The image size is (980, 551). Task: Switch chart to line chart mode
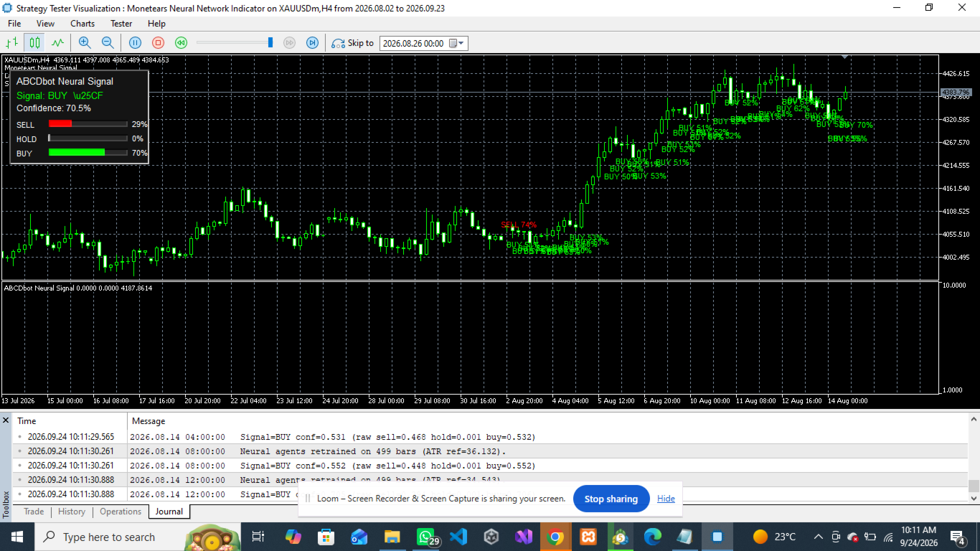coord(57,43)
